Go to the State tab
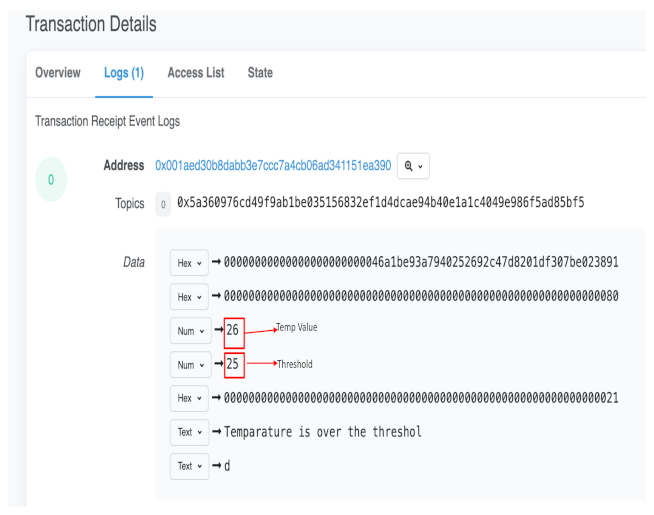 pos(260,73)
